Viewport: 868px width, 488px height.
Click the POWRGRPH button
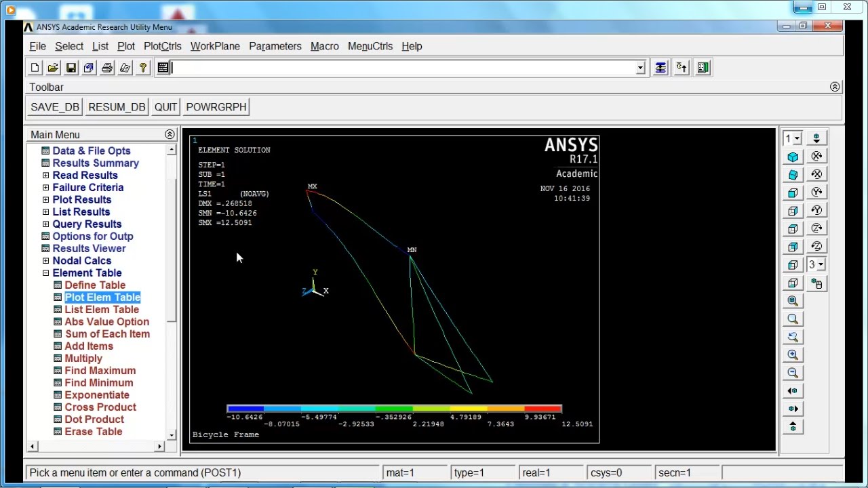click(x=216, y=107)
